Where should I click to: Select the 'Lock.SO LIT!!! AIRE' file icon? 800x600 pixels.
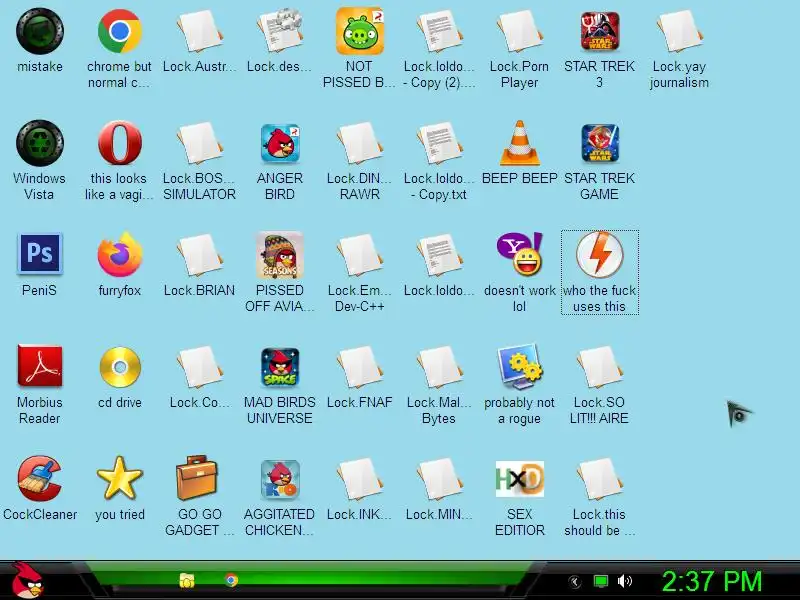coord(599,367)
